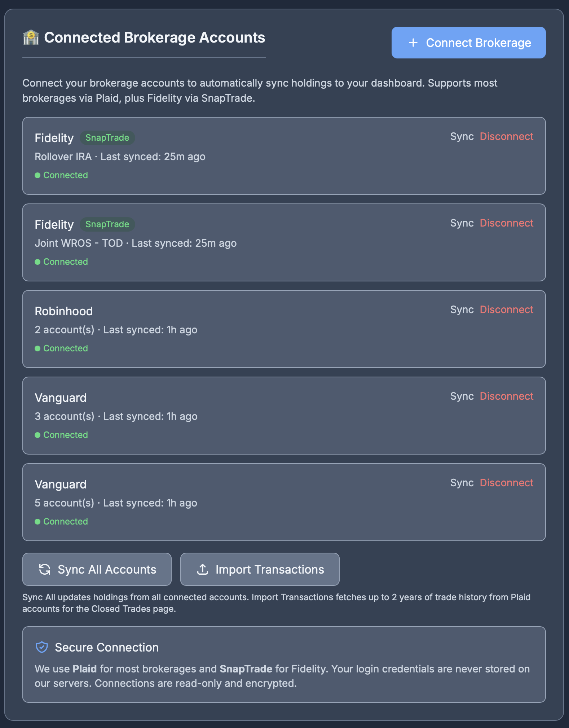Click the shield icon beside Secure Connection

pos(41,647)
